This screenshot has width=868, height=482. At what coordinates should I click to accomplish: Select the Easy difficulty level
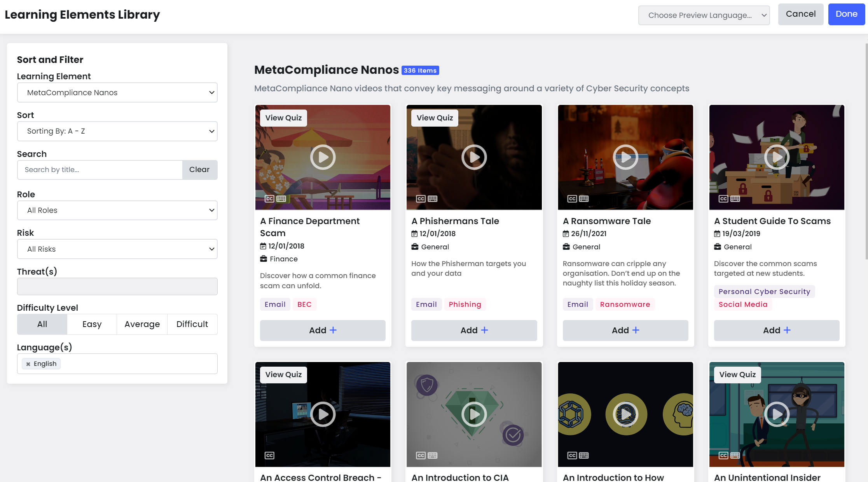[92, 324]
